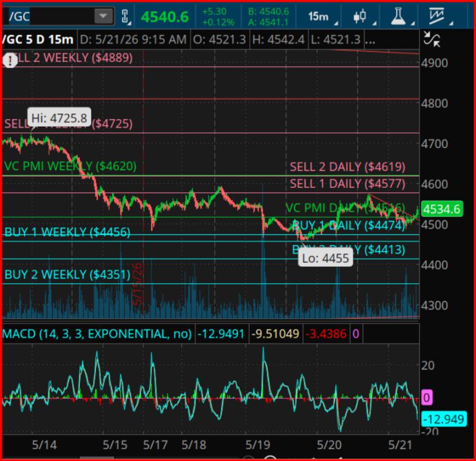Click the SELL 1 DAILY ($4577) label

point(347,184)
